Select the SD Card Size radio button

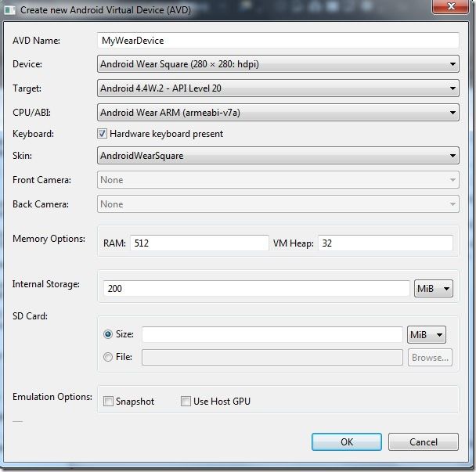[108, 334]
